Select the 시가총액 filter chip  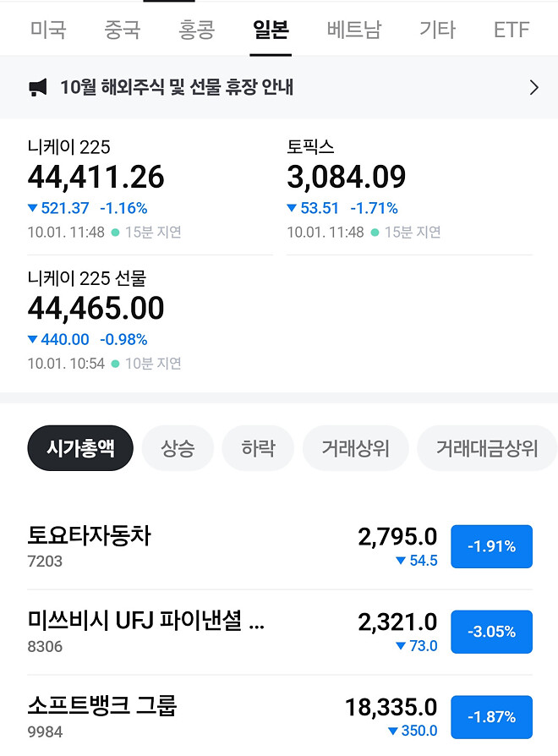click(x=79, y=448)
